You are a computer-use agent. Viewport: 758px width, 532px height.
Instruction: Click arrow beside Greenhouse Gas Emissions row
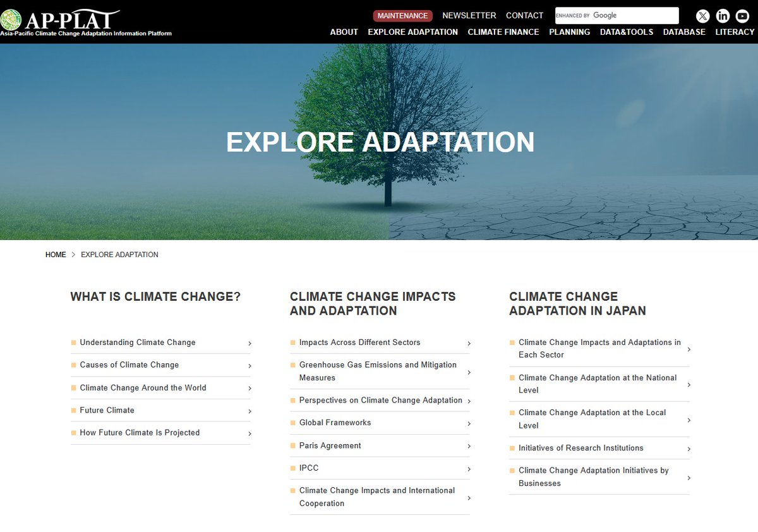click(469, 372)
